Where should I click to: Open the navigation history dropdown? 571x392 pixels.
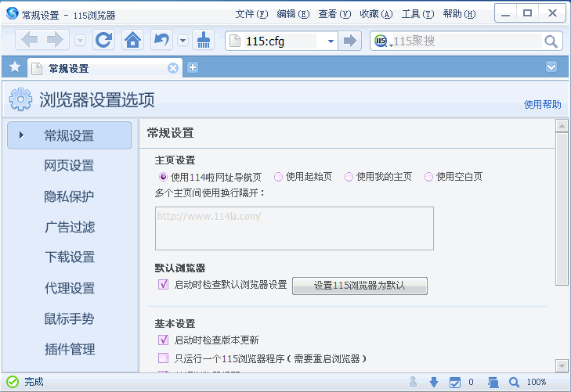[80, 41]
